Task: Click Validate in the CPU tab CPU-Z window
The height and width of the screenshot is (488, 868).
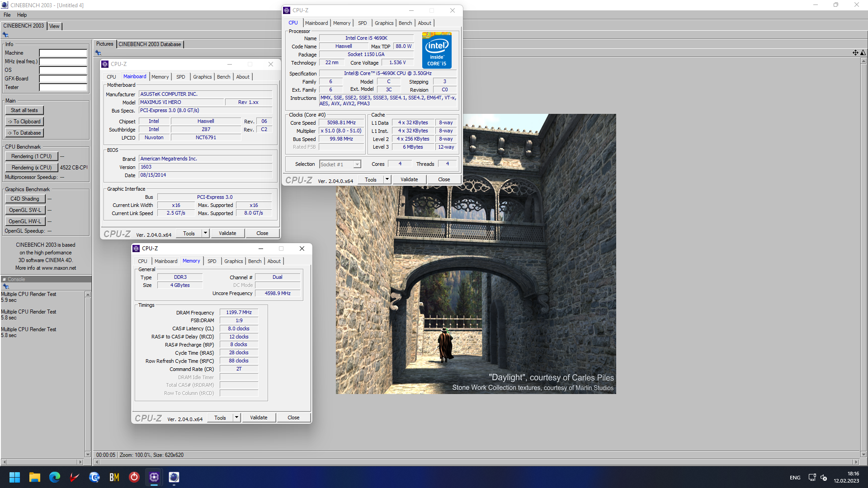Action: click(x=409, y=179)
